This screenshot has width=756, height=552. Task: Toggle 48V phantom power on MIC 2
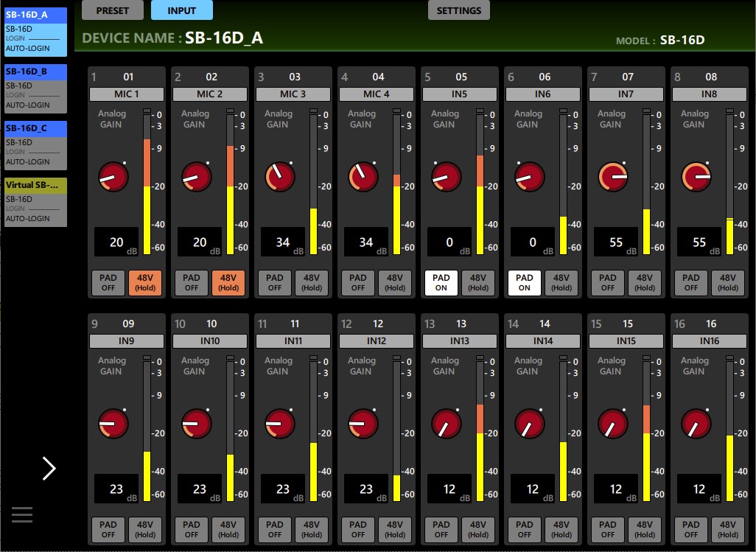[228, 283]
